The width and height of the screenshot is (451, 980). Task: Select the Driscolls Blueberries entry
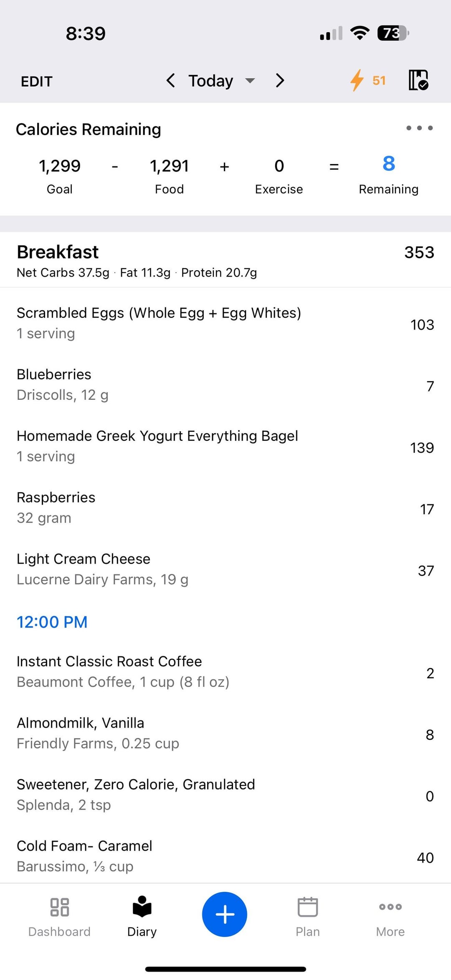pyautogui.click(x=225, y=384)
